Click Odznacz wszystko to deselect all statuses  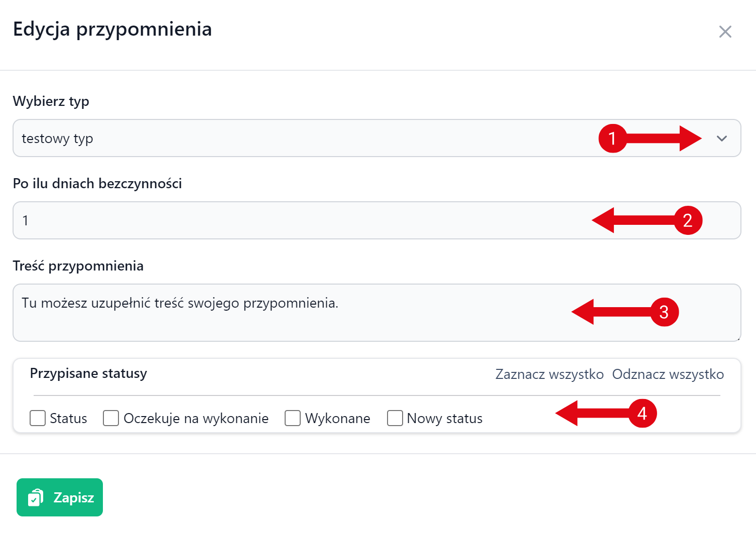pyautogui.click(x=668, y=374)
